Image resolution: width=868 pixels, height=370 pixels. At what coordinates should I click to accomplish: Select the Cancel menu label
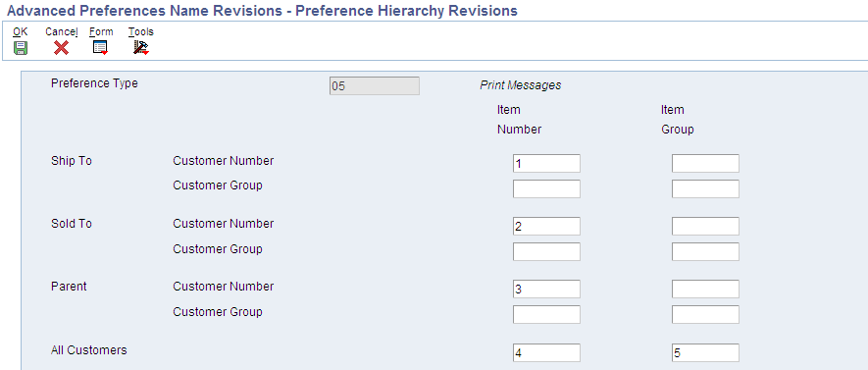tap(62, 32)
